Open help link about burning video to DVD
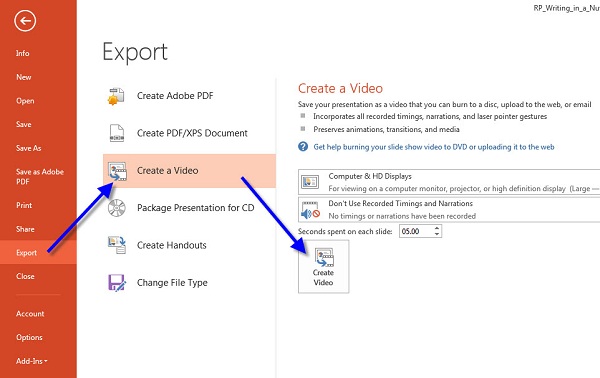Screen dimensions: 600x378 click(434, 147)
